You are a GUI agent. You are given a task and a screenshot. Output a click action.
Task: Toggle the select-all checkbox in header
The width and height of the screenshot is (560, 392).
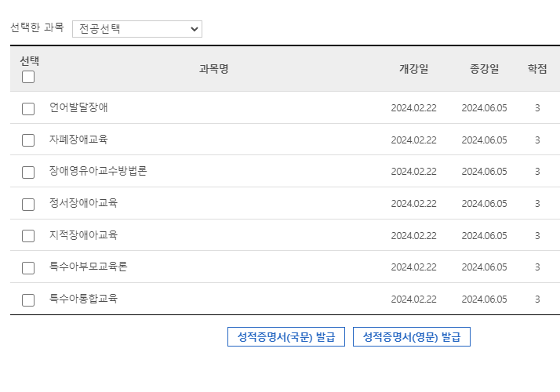(28, 77)
